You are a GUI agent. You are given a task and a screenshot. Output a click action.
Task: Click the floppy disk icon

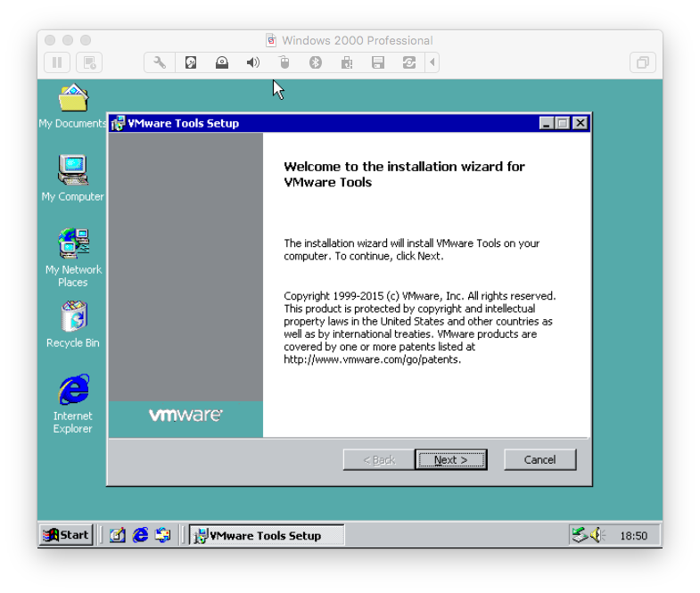point(378,62)
